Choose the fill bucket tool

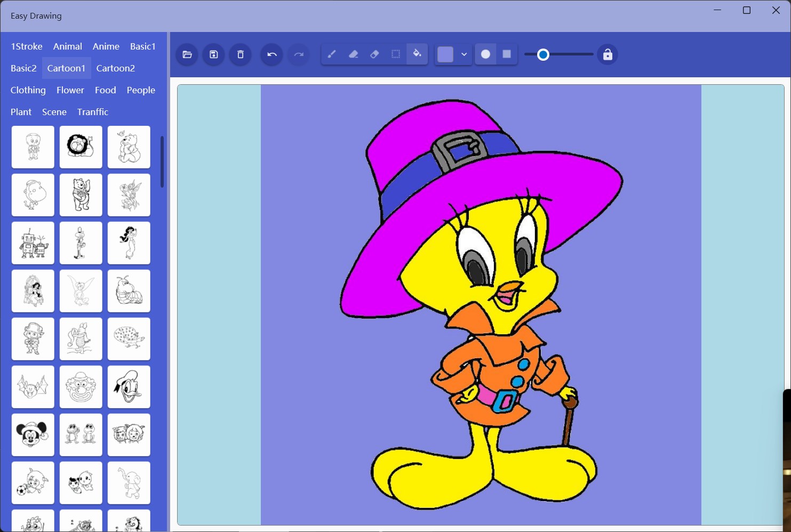click(417, 54)
